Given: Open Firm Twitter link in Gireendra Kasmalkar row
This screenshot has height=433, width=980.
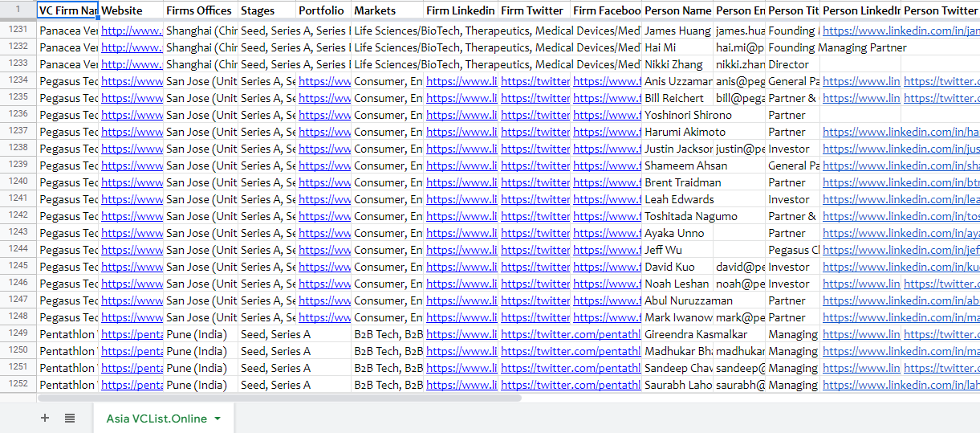Looking at the screenshot, I should (x=571, y=334).
